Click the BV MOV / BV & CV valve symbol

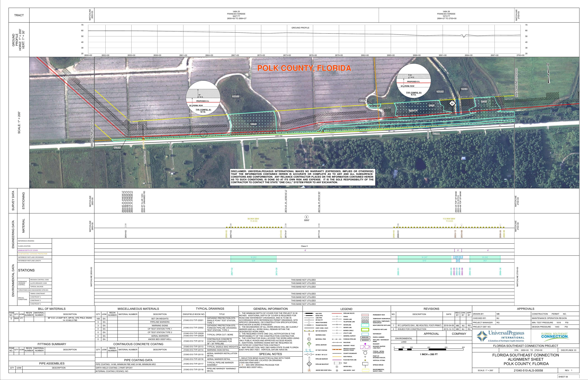(x=309, y=354)
